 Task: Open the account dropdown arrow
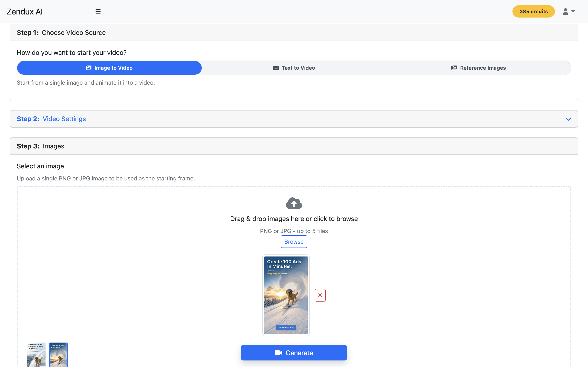574,11
